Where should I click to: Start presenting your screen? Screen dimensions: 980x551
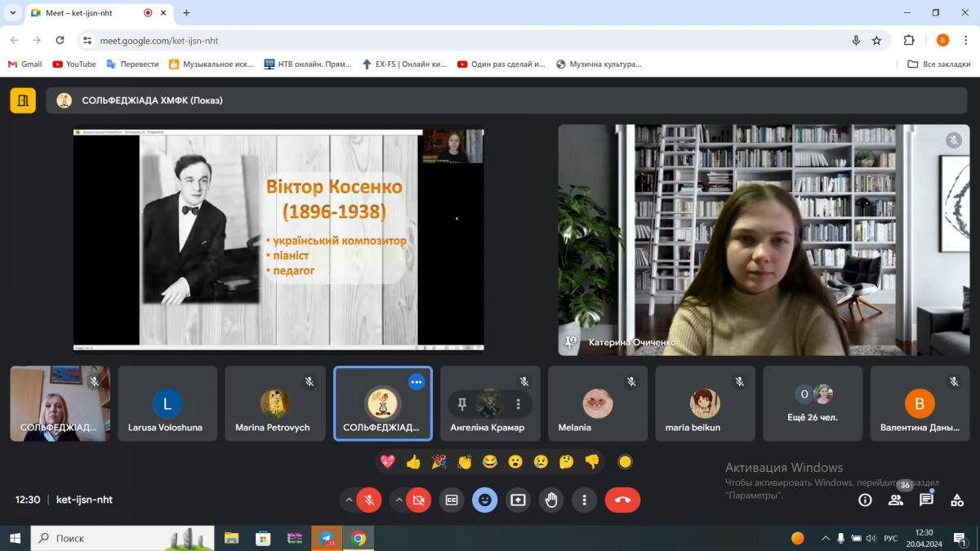coord(518,500)
